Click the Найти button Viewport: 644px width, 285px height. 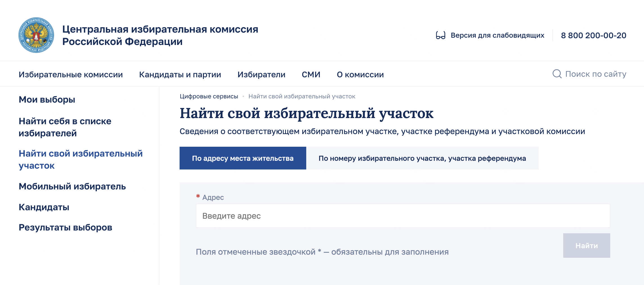click(x=587, y=245)
